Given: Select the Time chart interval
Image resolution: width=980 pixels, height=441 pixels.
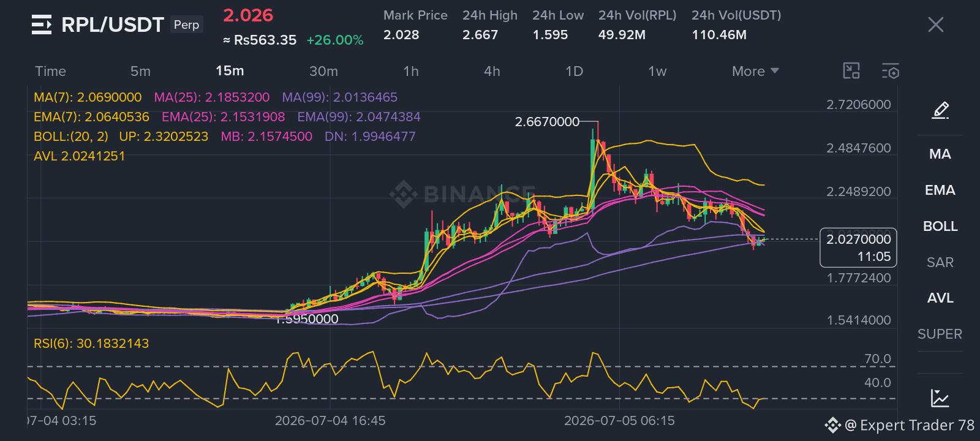Looking at the screenshot, I should [x=50, y=71].
